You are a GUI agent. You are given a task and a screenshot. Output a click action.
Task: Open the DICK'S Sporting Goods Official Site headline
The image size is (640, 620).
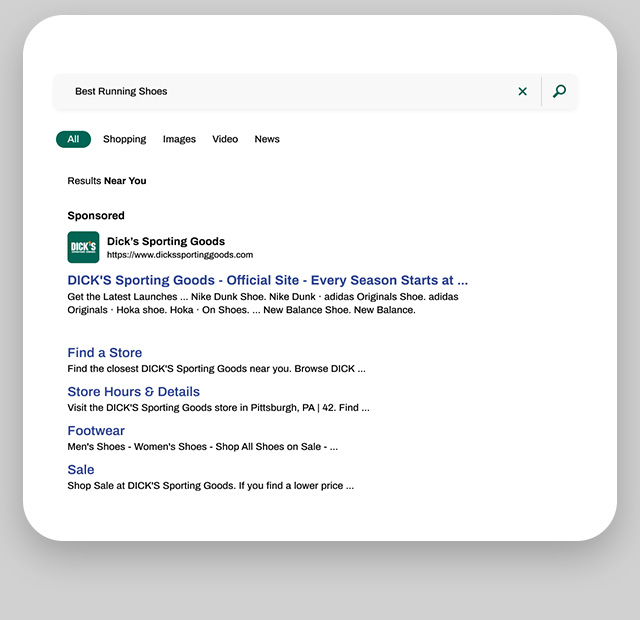(268, 280)
